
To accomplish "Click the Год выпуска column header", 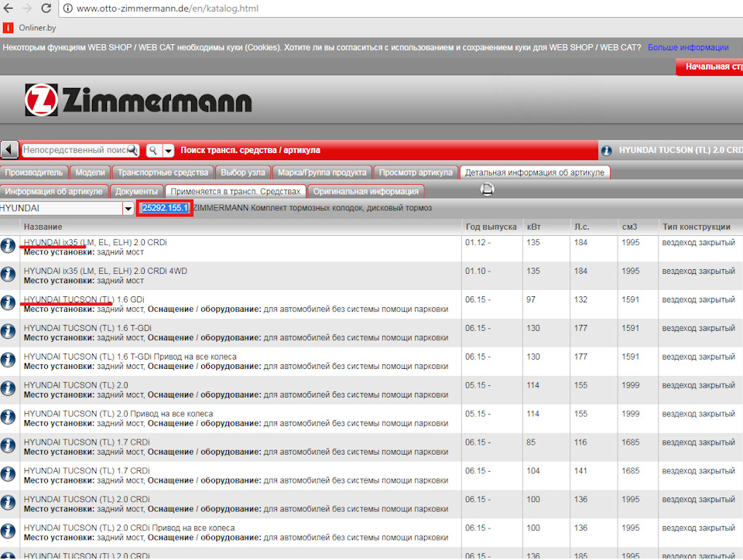I will tap(491, 227).
